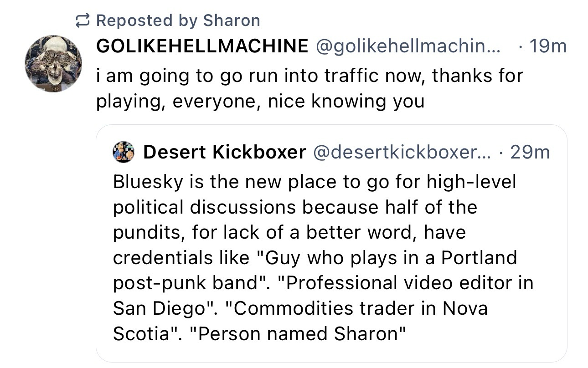Click the "Person named Sharon" text

(x=297, y=334)
